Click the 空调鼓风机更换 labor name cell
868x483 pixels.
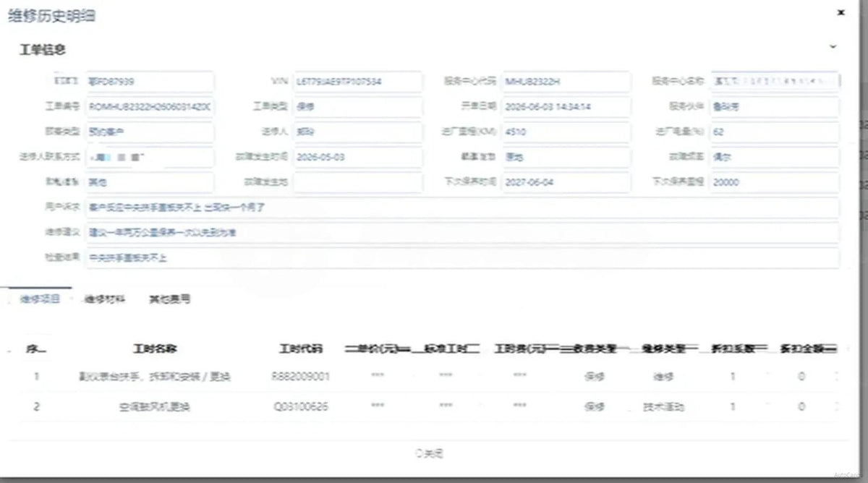click(155, 407)
